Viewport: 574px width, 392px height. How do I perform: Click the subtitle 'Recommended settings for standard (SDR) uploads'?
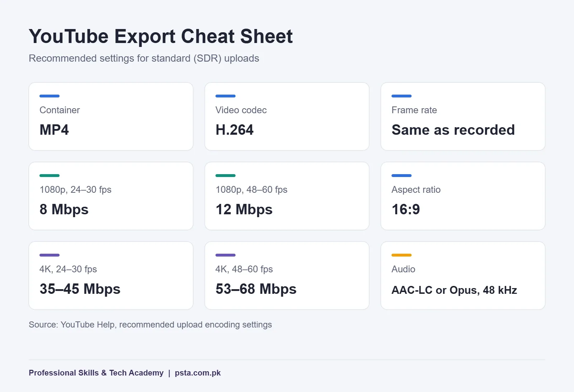click(x=144, y=58)
